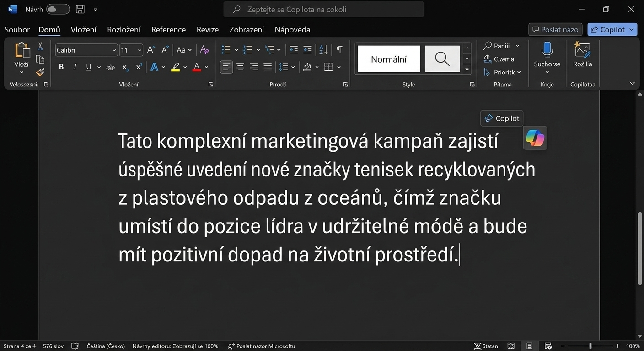Switch to the Reference tab
The height and width of the screenshot is (351, 644).
click(169, 30)
